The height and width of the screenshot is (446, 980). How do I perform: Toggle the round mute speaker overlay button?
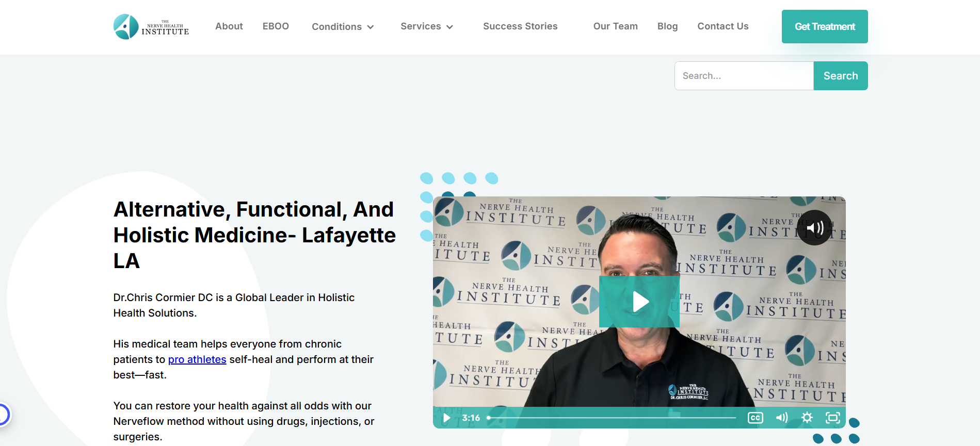click(x=814, y=228)
